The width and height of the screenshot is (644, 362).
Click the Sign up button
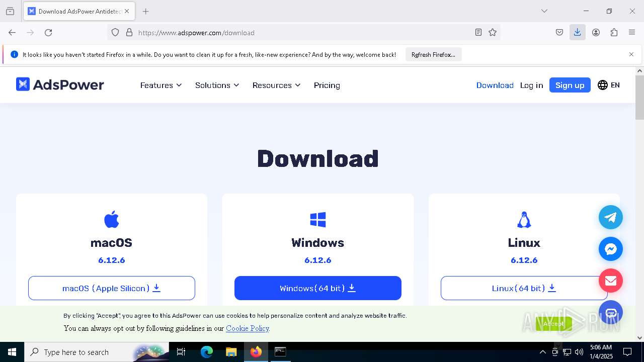pos(570,85)
